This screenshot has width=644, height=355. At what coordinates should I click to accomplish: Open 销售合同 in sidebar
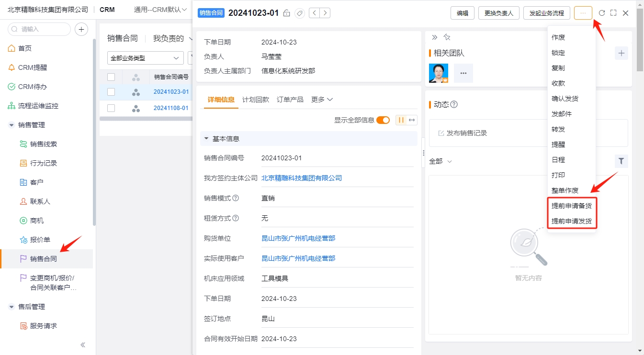[x=47, y=259]
